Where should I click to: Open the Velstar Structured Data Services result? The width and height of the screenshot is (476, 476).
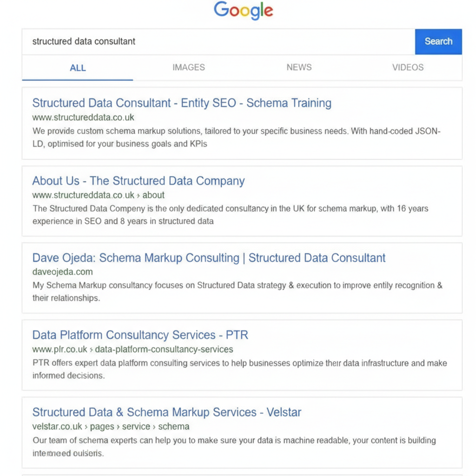[x=166, y=412]
